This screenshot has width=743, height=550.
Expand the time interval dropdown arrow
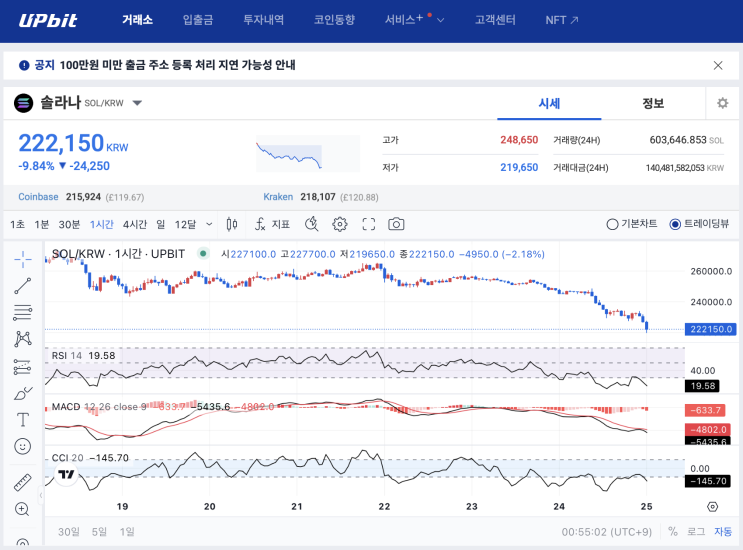tap(209, 224)
